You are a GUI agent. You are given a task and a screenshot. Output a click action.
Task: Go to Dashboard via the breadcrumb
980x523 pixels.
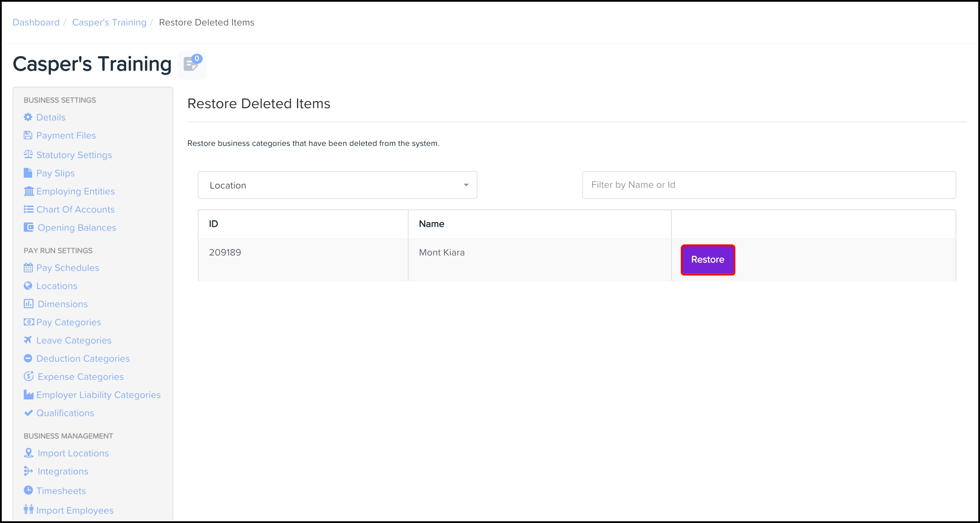click(x=36, y=22)
